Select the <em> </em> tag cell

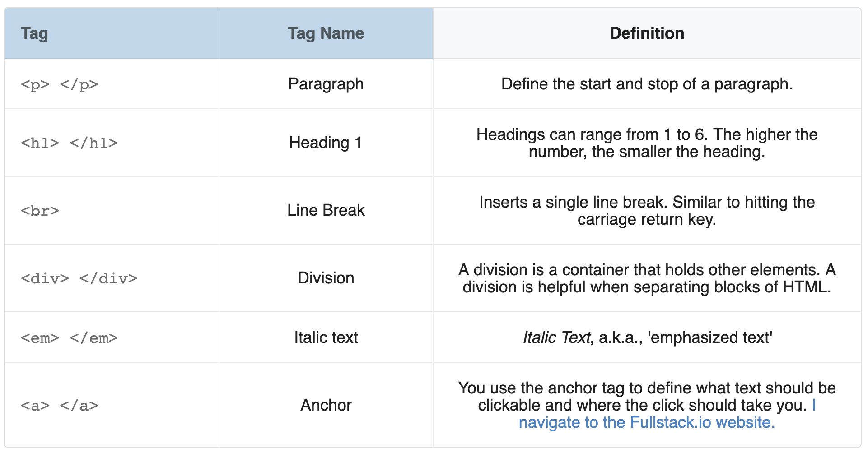pos(112,337)
